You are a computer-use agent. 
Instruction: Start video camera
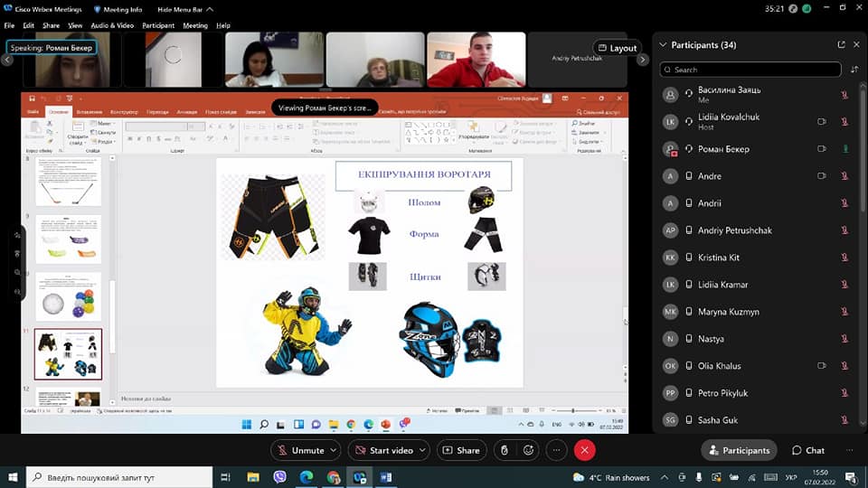(x=384, y=450)
